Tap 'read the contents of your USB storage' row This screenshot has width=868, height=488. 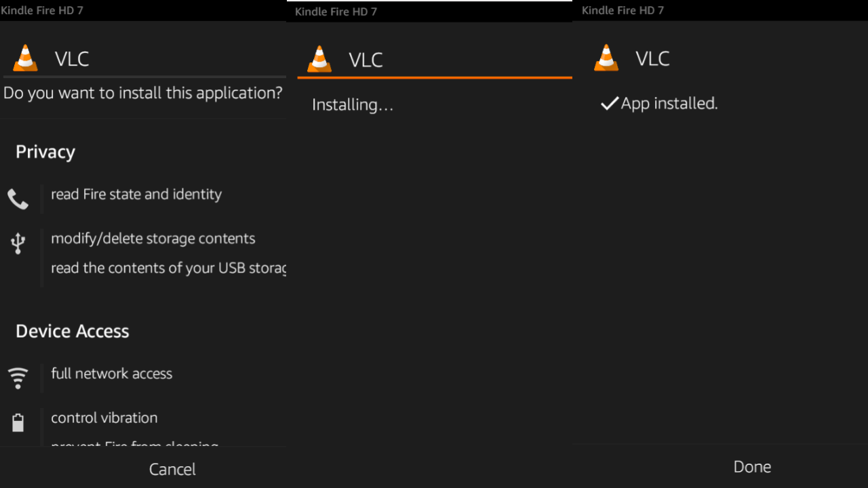pyautogui.click(x=168, y=268)
